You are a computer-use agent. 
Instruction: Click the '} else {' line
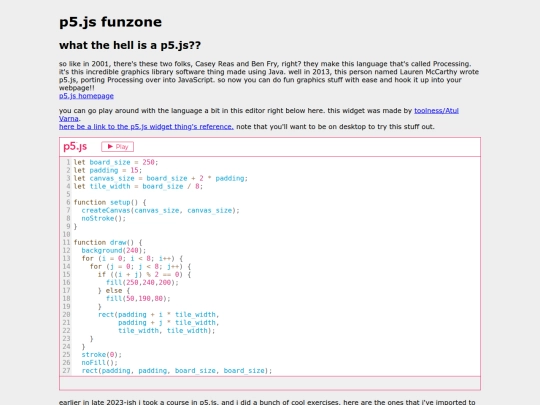pyautogui.click(x=114, y=290)
